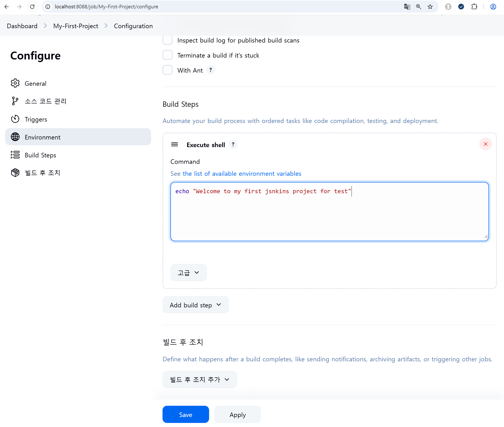
Task: Go to Dashboard breadcrumb
Action: [22, 26]
